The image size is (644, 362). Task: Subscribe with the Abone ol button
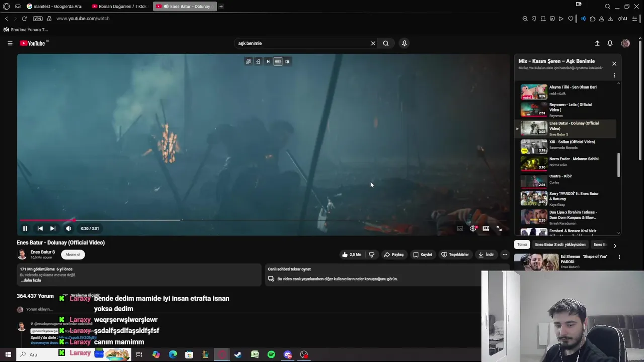[x=73, y=254]
